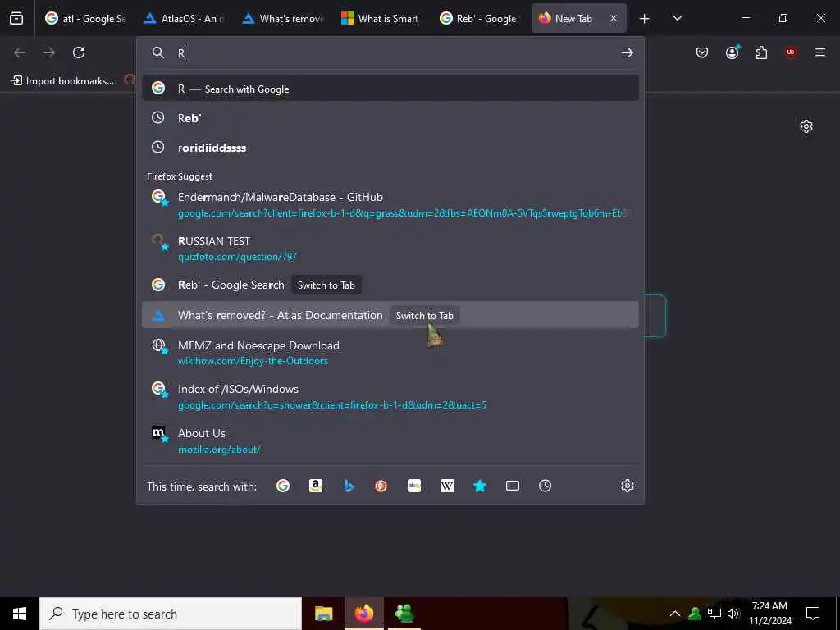
Task: Click Switch to Tab for Reb' Google Search
Action: (326, 285)
